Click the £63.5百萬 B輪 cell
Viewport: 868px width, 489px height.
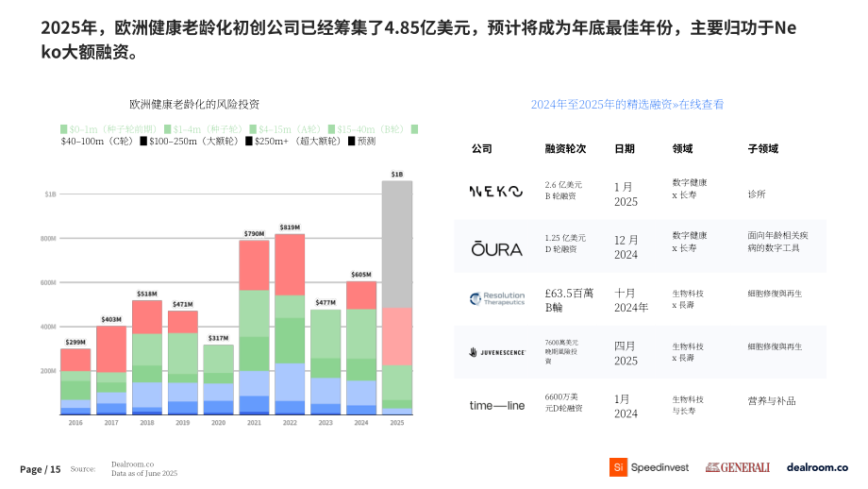tap(569, 300)
